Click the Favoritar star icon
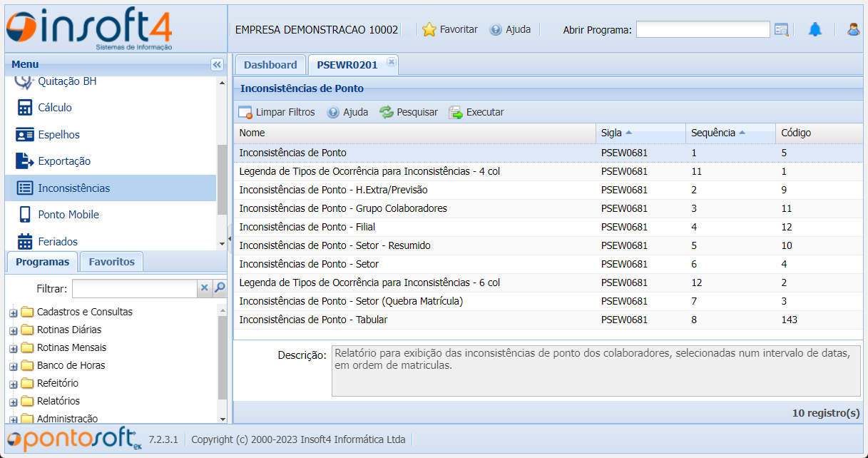868x458 pixels. pos(429,29)
